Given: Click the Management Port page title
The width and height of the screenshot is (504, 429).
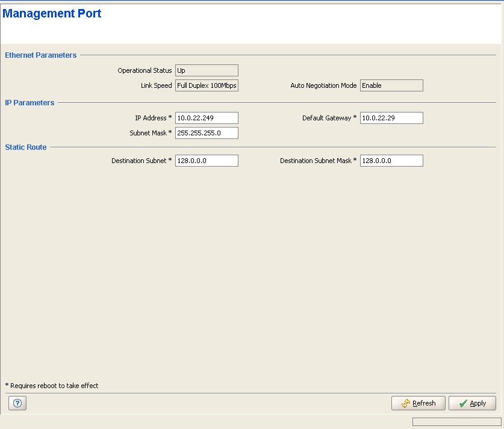Looking at the screenshot, I should click(52, 14).
